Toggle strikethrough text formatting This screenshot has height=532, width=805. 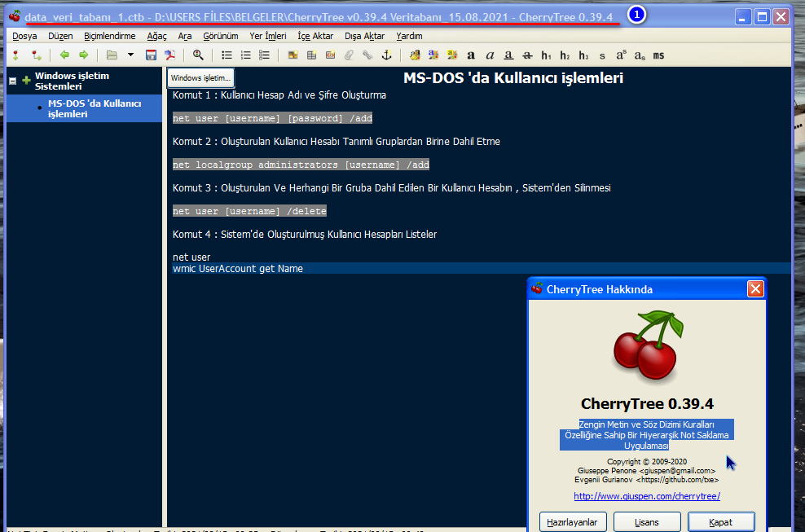[527, 55]
